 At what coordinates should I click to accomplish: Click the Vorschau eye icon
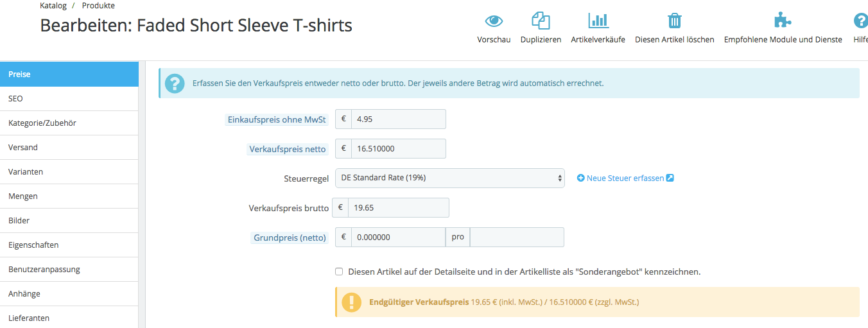(x=494, y=21)
